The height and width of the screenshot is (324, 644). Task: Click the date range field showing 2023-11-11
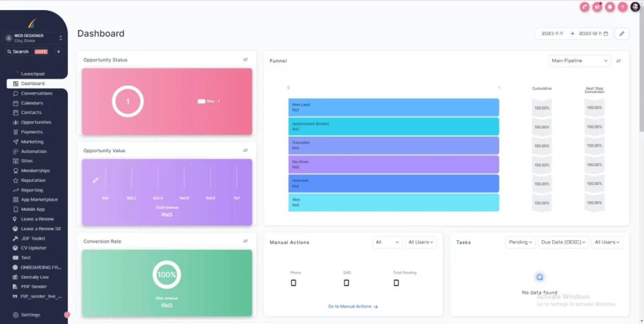pos(553,34)
